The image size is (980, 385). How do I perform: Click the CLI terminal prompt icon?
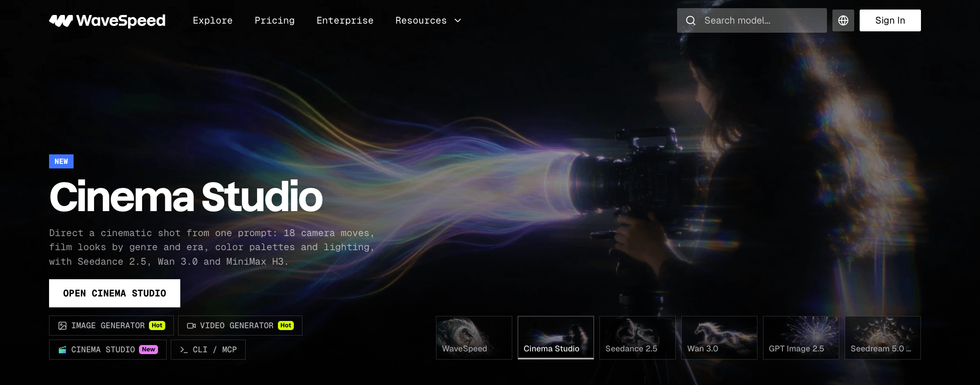tap(184, 350)
